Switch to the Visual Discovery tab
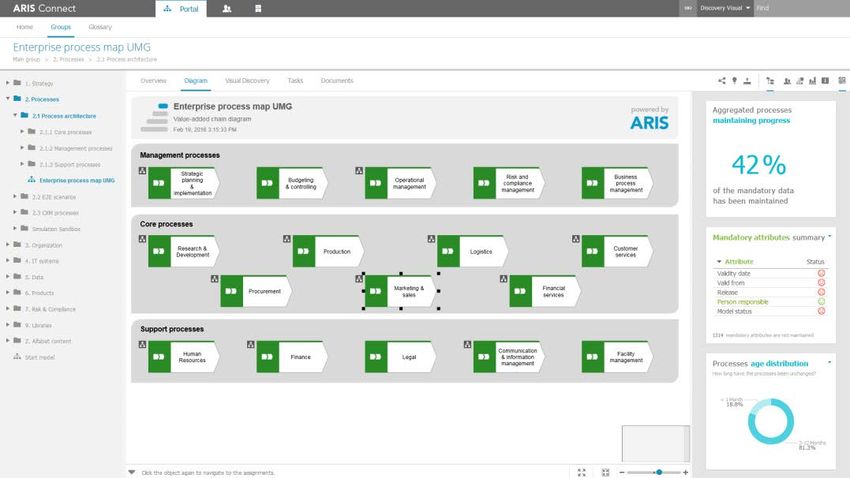Viewport: 850px width, 478px height. (x=247, y=81)
